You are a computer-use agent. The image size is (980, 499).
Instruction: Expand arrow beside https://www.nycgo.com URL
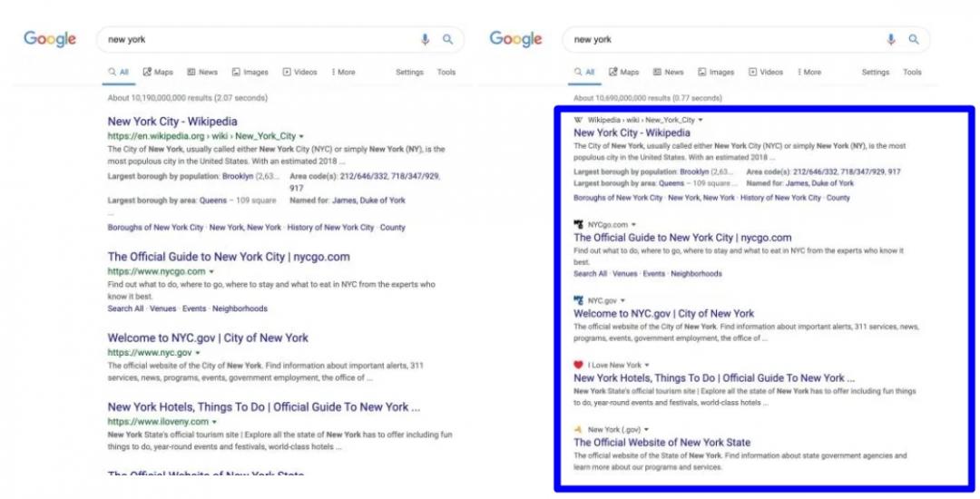pyautogui.click(x=211, y=271)
